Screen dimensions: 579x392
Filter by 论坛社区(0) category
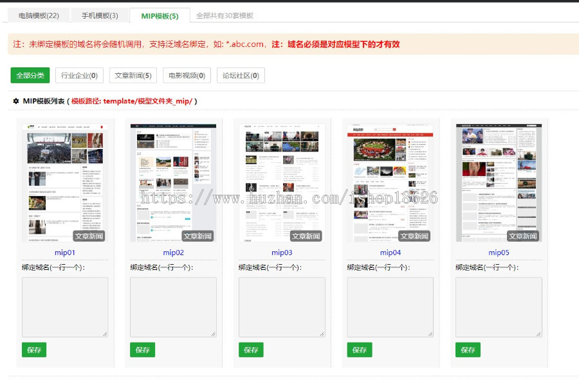click(x=241, y=76)
